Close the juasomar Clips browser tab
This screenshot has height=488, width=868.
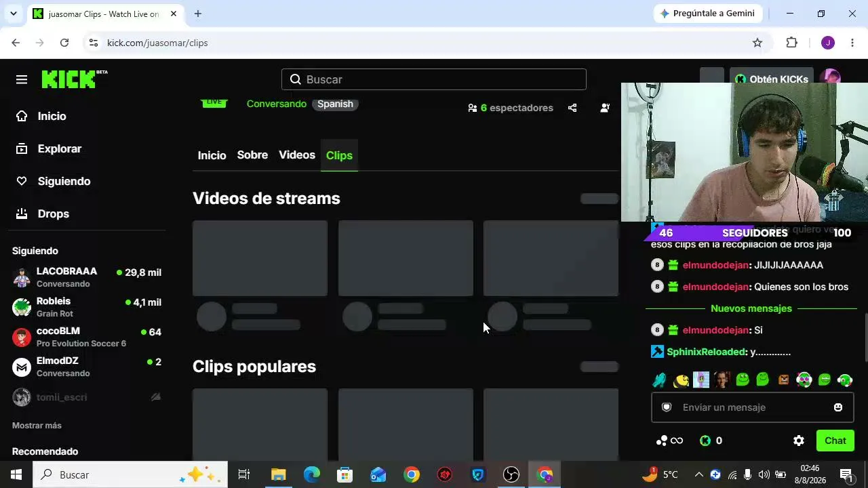174,14
